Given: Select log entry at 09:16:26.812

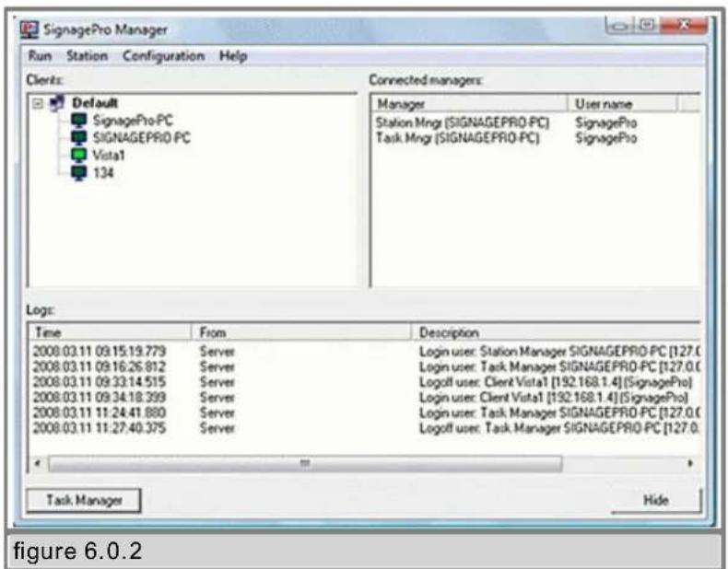Looking at the screenshot, I should coord(366,366).
